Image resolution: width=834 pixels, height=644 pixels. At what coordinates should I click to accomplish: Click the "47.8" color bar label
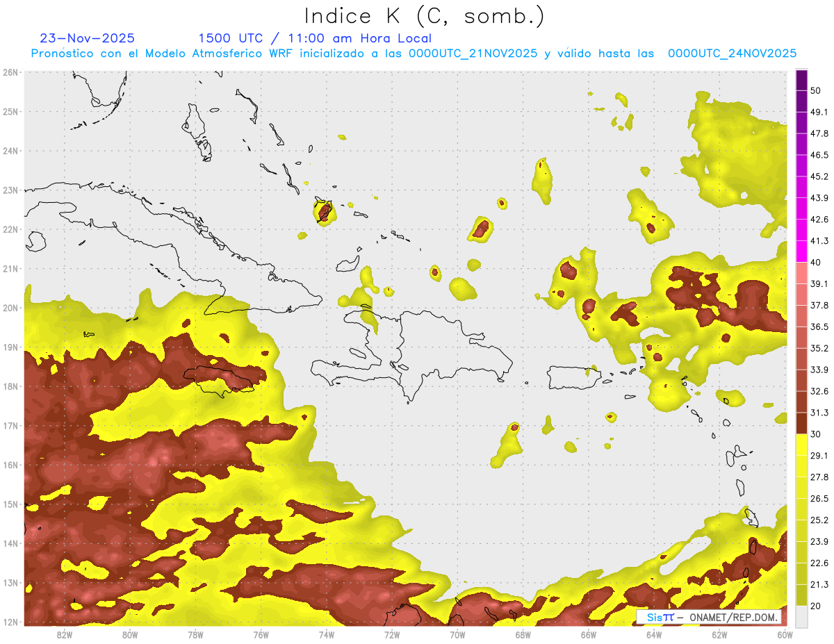(819, 133)
